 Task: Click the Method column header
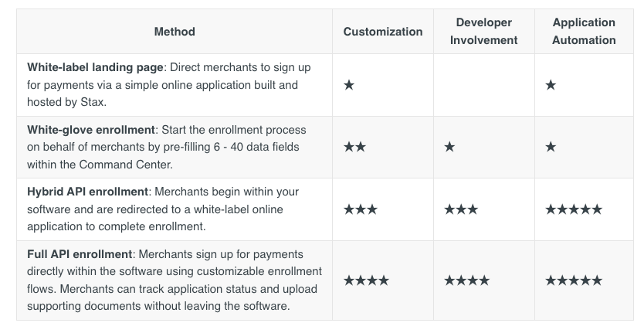175,32
